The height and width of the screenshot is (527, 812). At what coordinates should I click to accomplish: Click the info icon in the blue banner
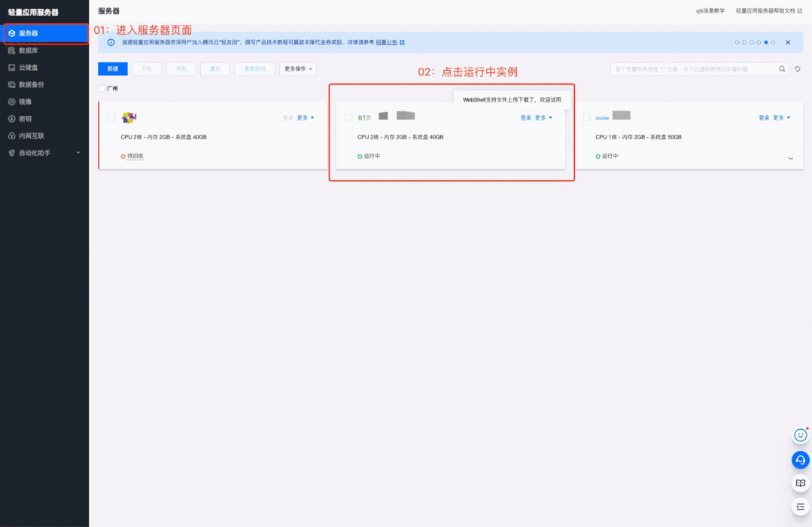click(x=111, y=42)
